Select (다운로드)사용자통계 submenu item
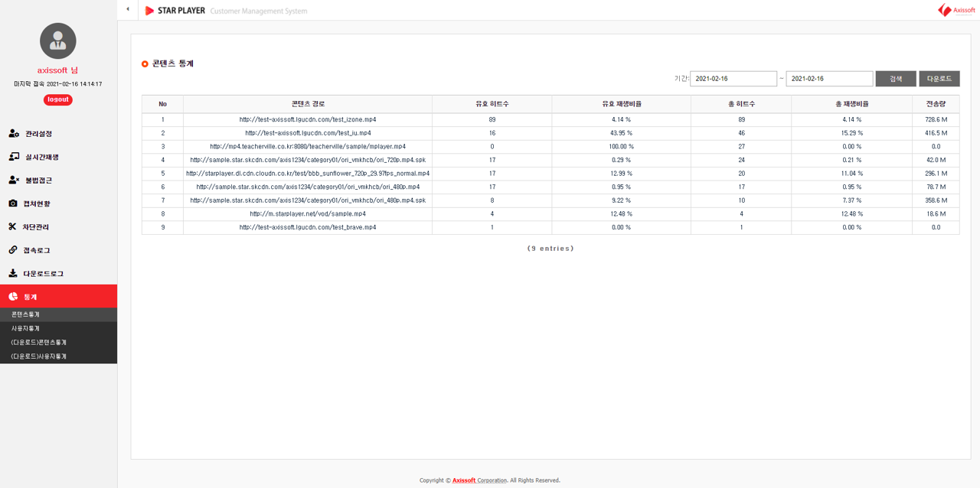The image size is (980, 488). coord(38,356)
